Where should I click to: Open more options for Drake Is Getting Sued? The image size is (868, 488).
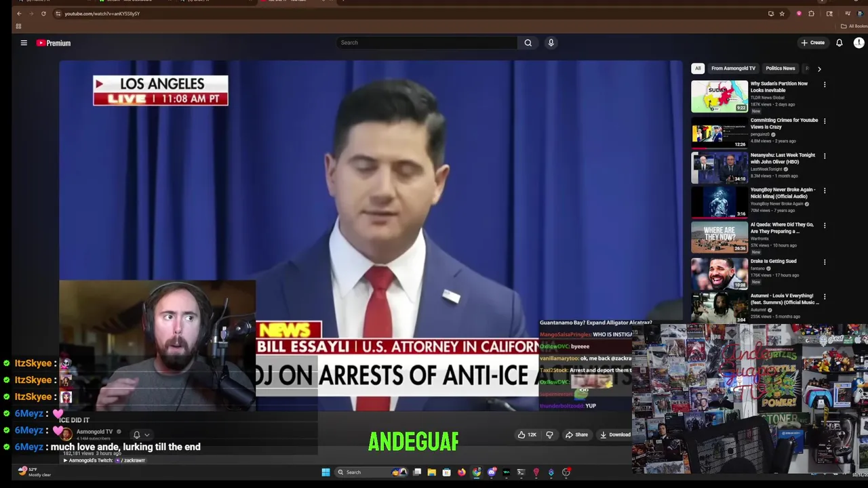click(825, 262)
